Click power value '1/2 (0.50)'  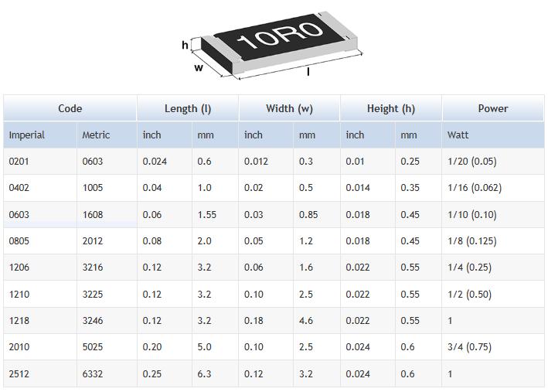[x=469, y=294]
